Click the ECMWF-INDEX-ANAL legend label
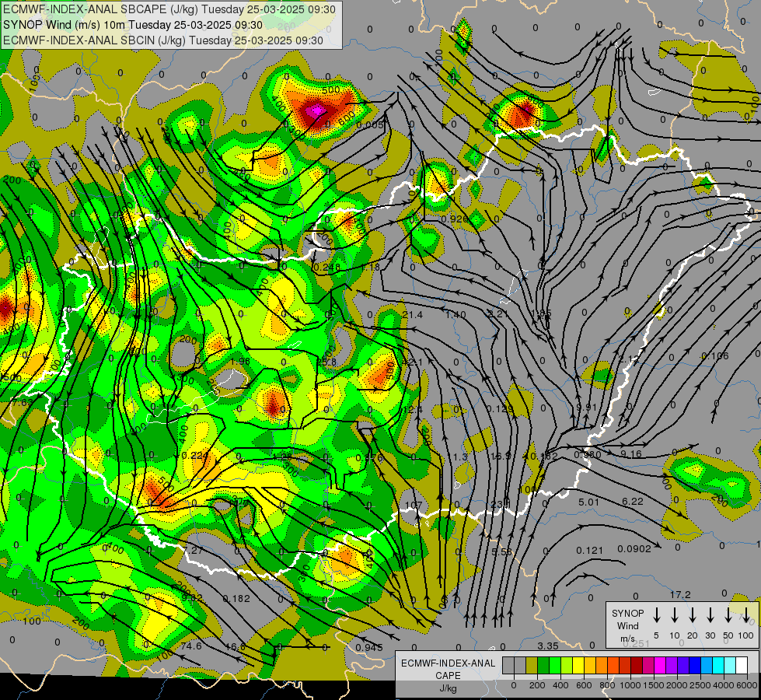This screenshot has width=761, height=700. [448, 663]
